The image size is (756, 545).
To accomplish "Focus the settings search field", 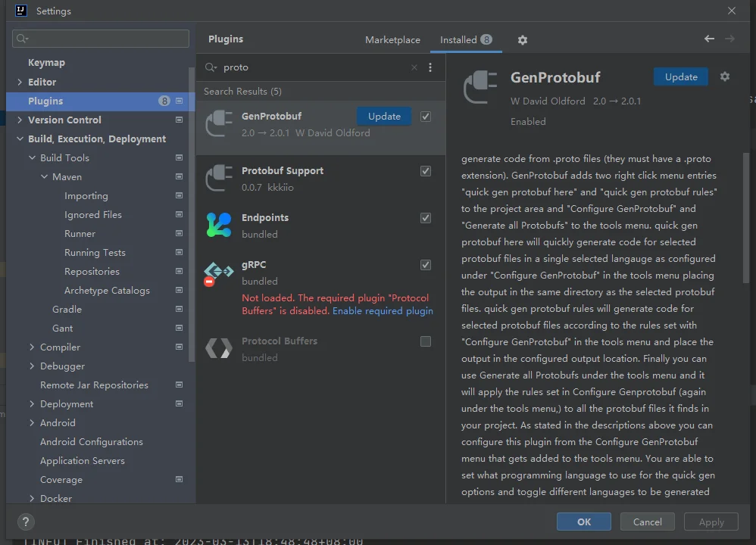I will coord(100,39).
